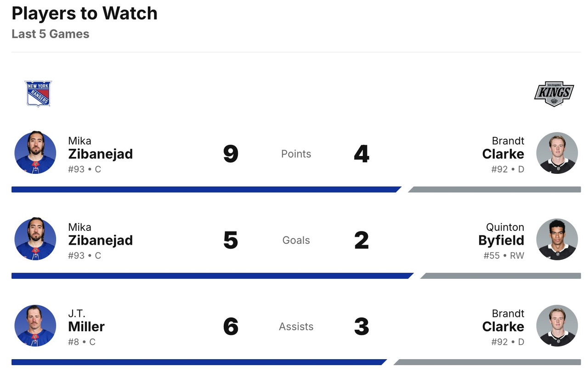Select the Assists stat label
This screenshot has height=373, width=588.
[x=296, y=327]
